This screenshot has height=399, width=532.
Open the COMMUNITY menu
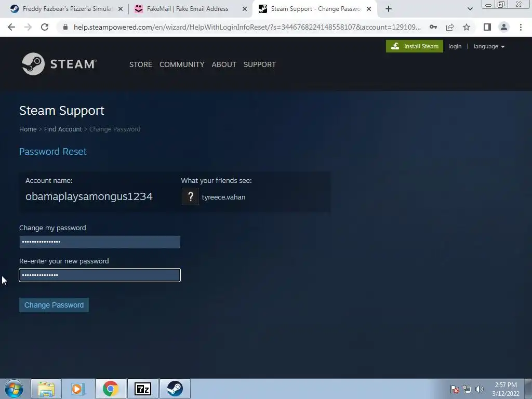point(182,64)
